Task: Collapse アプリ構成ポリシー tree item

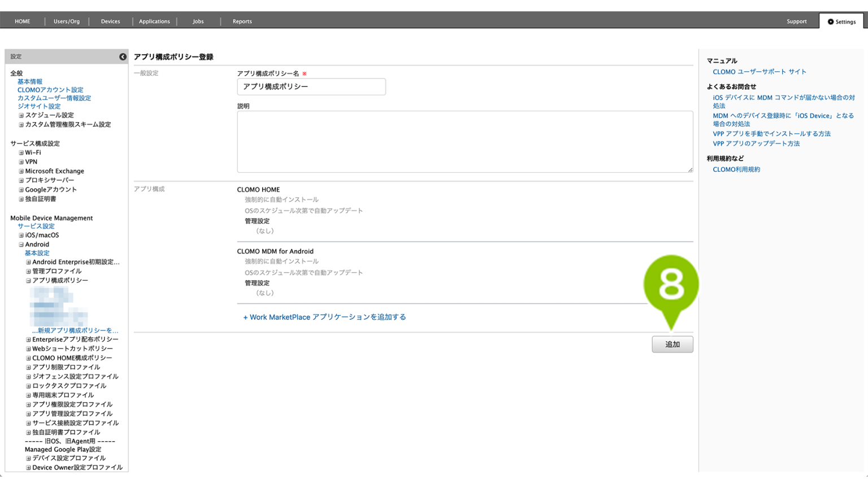Action: 28,281
